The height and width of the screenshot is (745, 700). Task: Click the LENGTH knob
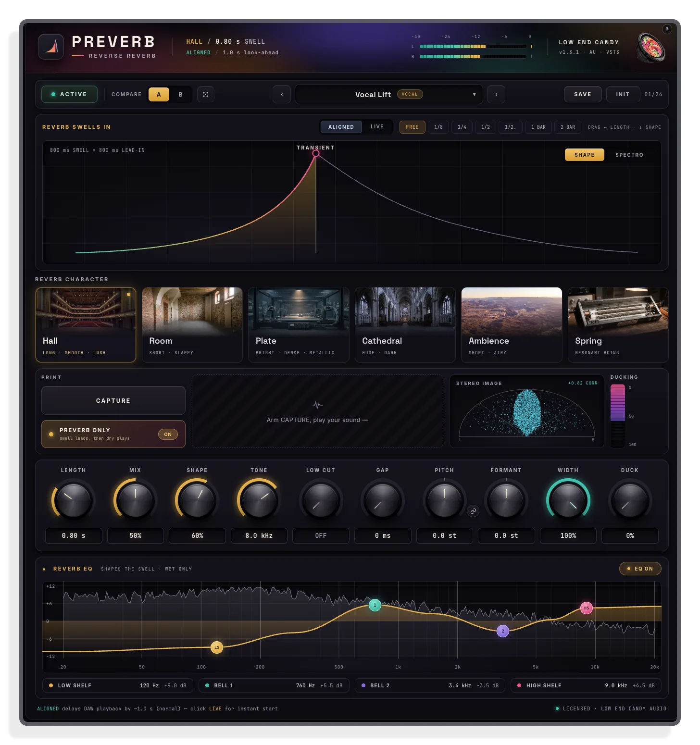pyautogui.click(x=74, y=500)
